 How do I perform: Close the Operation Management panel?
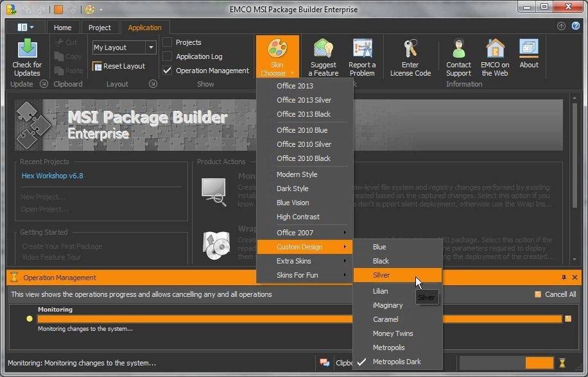(x=575, y=278)
